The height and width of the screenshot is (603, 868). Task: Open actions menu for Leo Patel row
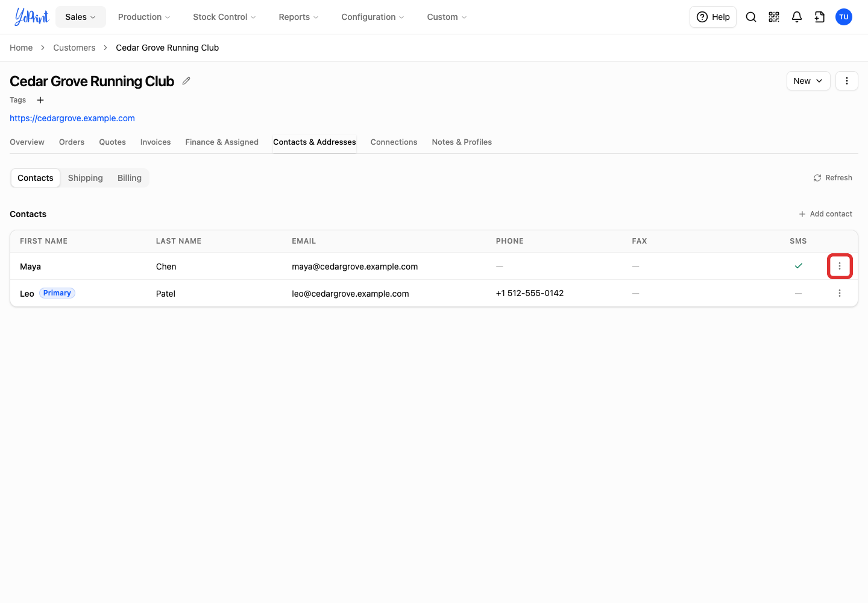click(x=840, y=293)
